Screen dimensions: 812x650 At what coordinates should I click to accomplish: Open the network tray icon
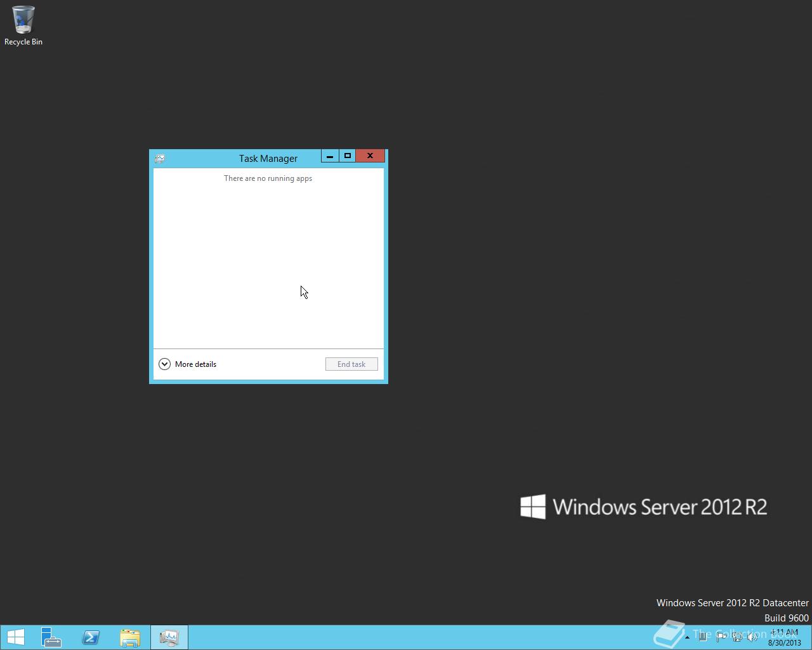click(x=737, y=637)
